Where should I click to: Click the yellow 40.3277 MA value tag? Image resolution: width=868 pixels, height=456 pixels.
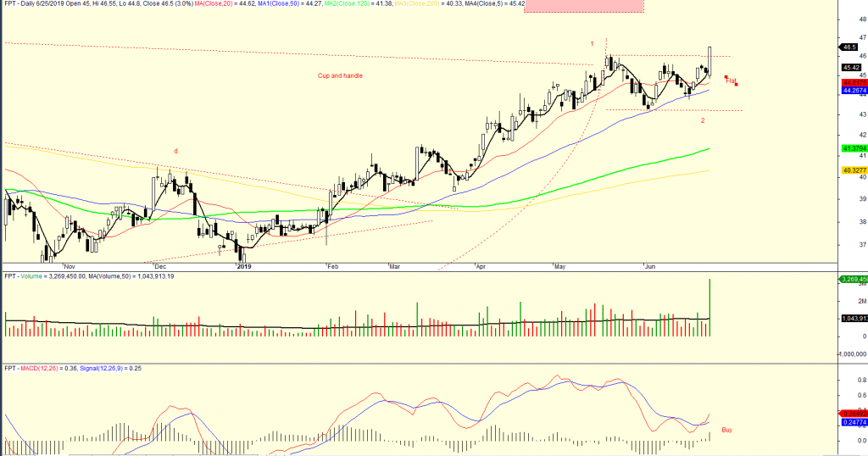click(852, 170)
